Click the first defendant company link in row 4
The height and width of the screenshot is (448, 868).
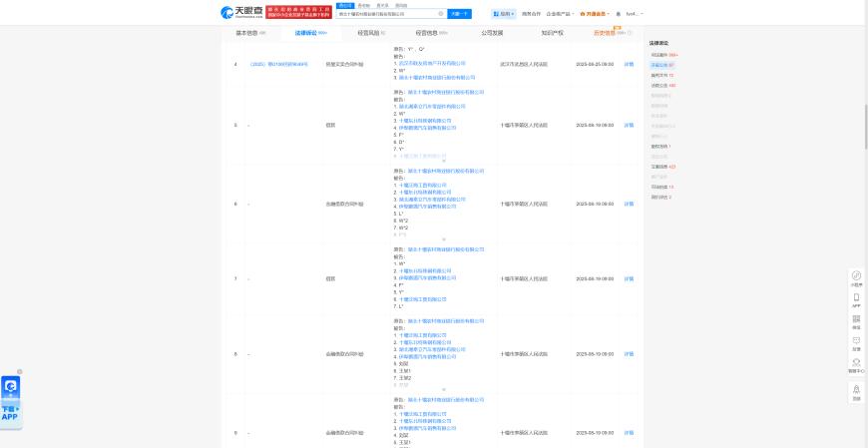(432, 64)
